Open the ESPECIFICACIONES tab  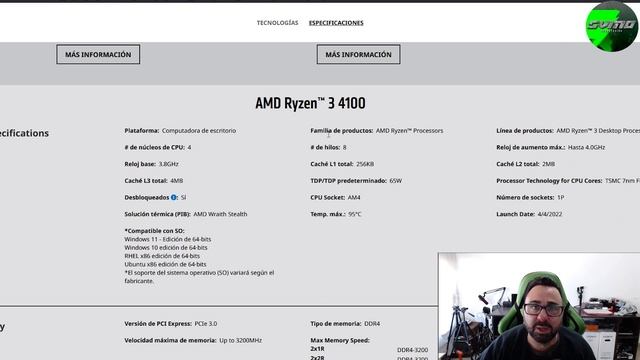point(336,23)
